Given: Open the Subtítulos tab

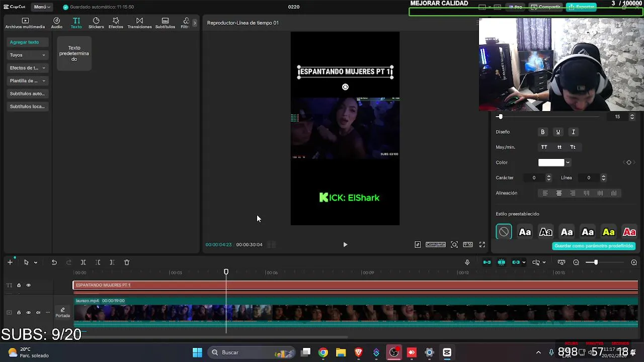Looking at the screenshot, I should click(165, 23).
